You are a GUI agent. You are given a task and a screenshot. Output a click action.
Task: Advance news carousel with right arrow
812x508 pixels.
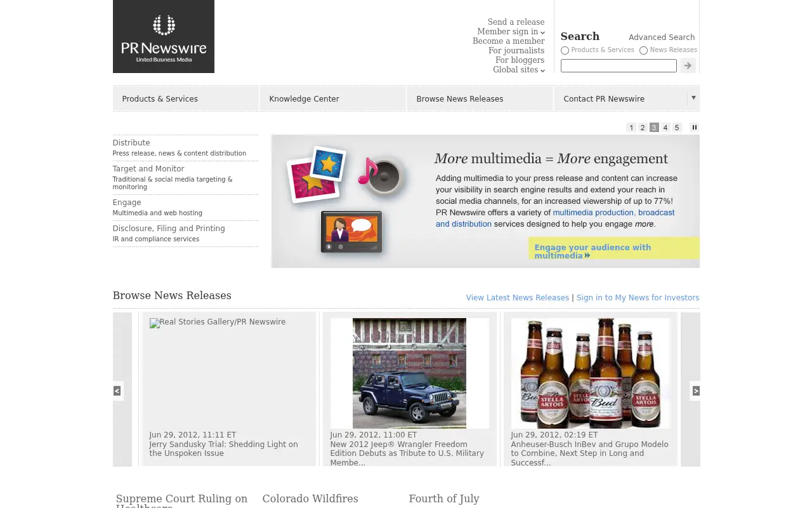coord(696,391)
